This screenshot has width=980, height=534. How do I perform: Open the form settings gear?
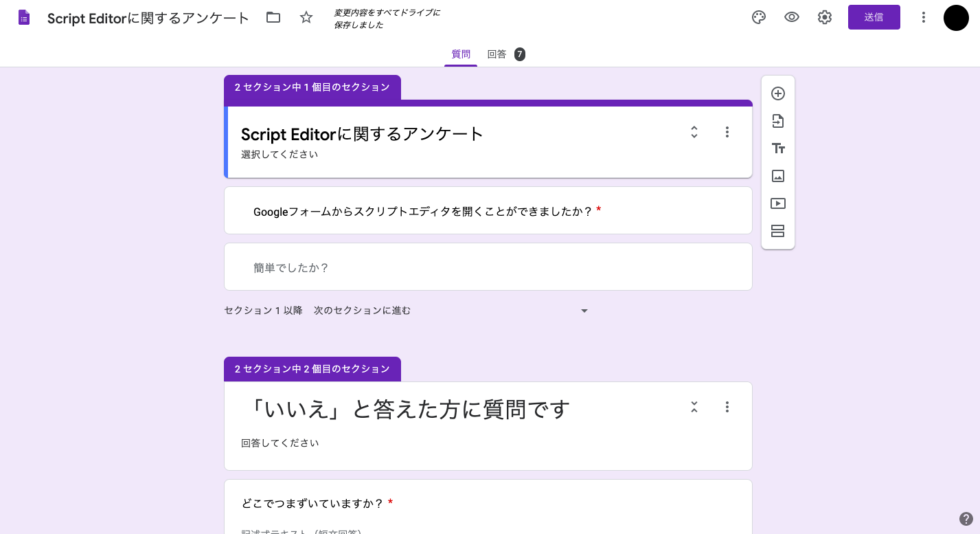[825, 18]
